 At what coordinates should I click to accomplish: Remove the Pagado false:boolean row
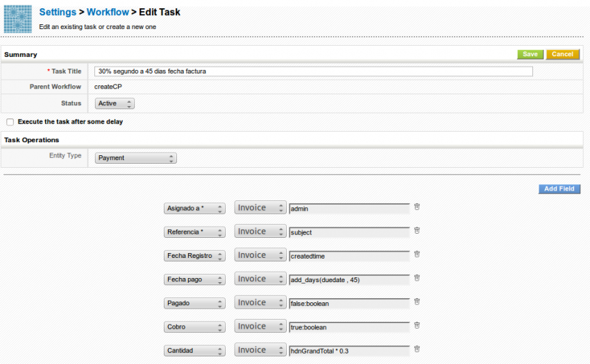(417, 301)
